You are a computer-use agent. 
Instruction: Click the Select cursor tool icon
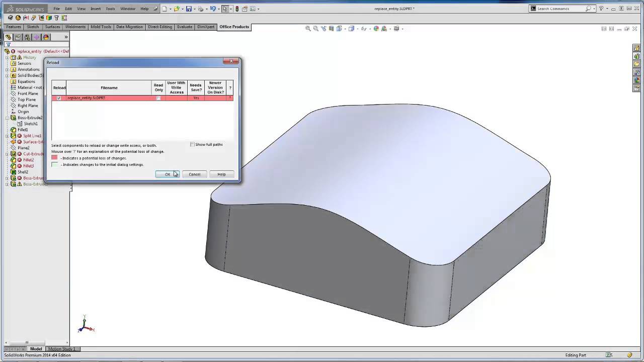tap(225, 9)
